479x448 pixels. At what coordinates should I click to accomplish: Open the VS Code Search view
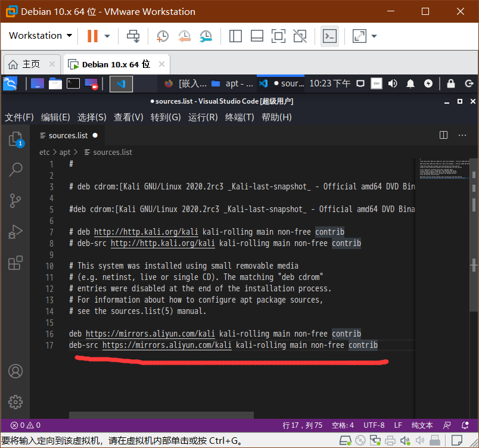coord(15,169)
